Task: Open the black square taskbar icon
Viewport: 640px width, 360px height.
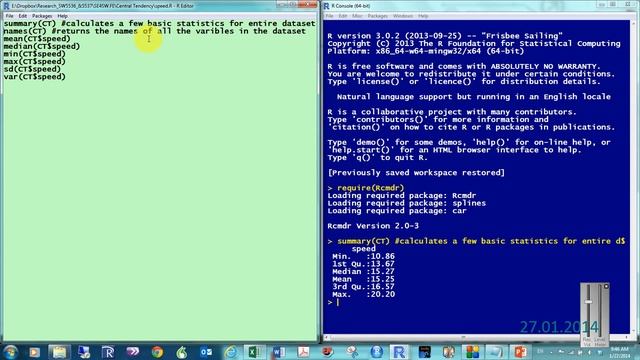Action: click(x=424, y=352)
